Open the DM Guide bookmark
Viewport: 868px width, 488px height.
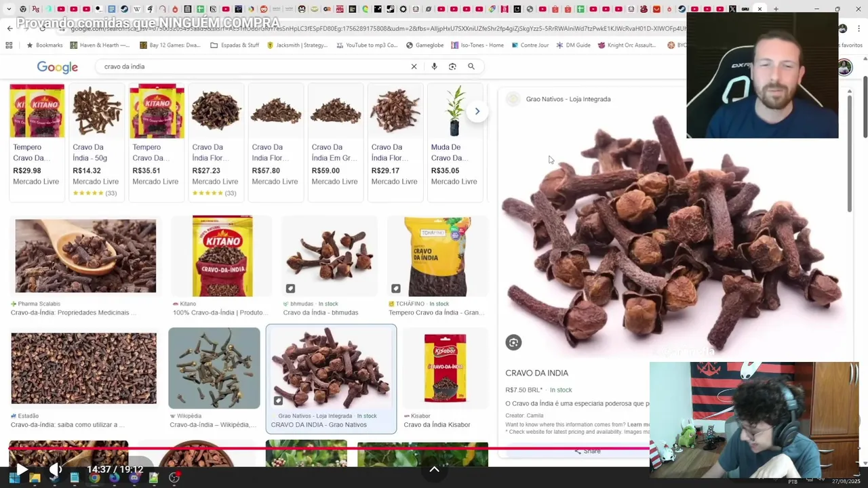click(x=574, y=45)
